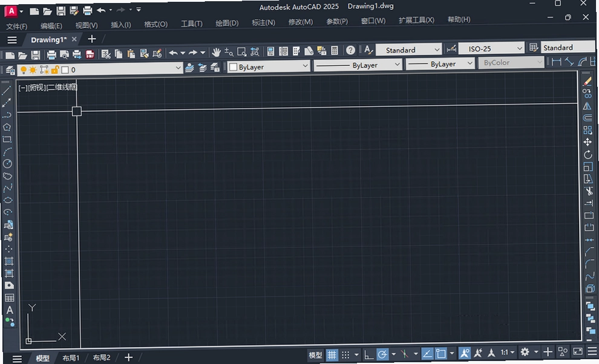Select the Polygon draw tool
Viewport: 599px width, 364px height.
pos(7,127)
